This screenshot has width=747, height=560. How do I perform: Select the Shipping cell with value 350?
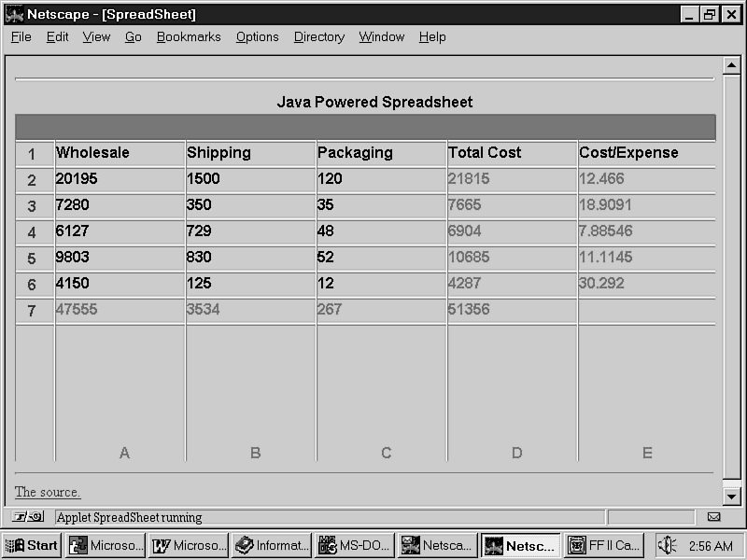[250, 205]
